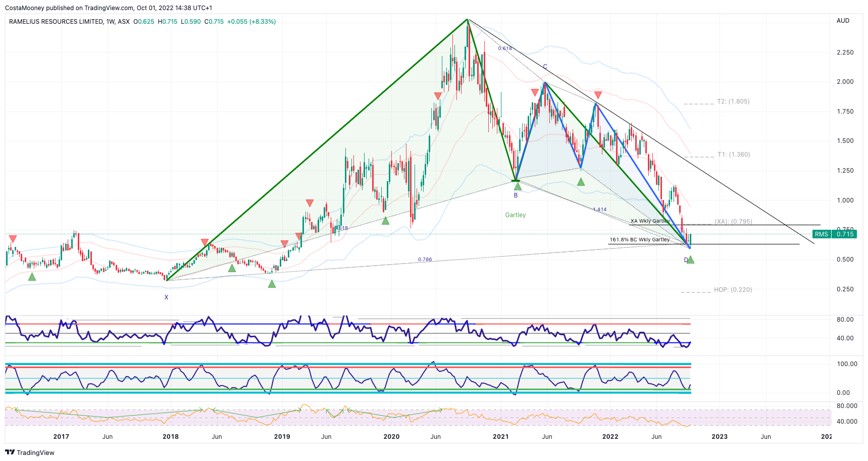Image resolution: width=868 pixels, height=461 pixels.
Task: Click the 1.414 ratio label
Action: [x=599, y=210]
